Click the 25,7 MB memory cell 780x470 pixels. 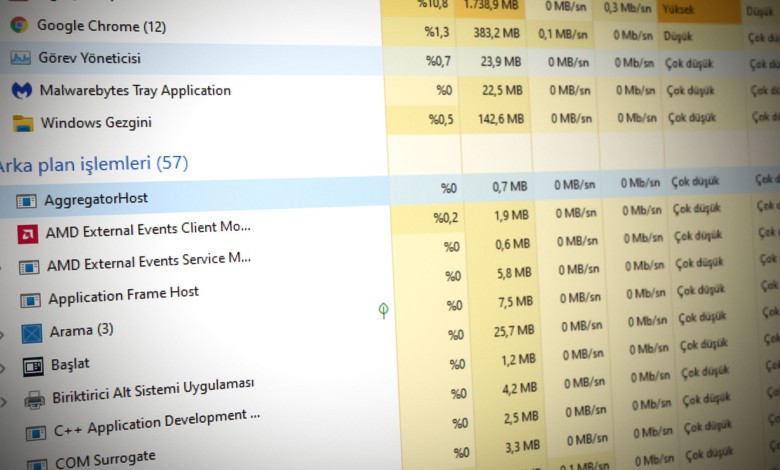[x=514, y=330]
